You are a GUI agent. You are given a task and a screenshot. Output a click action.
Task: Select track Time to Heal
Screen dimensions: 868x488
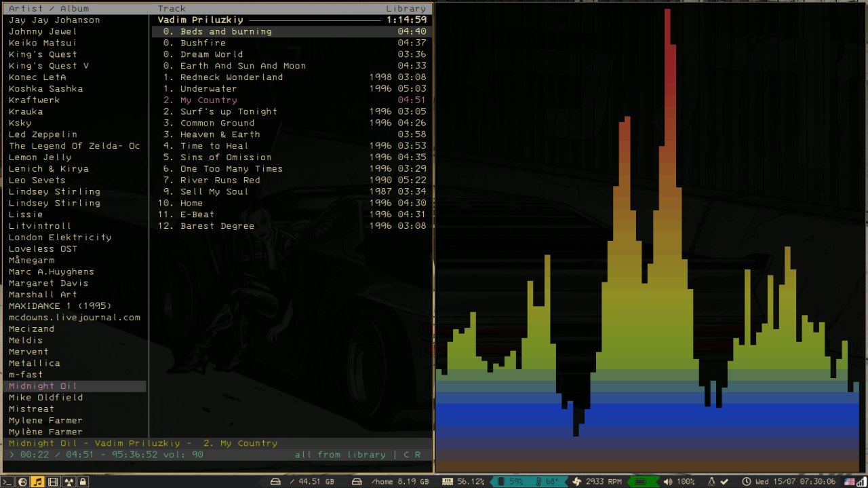coord(292,146)
